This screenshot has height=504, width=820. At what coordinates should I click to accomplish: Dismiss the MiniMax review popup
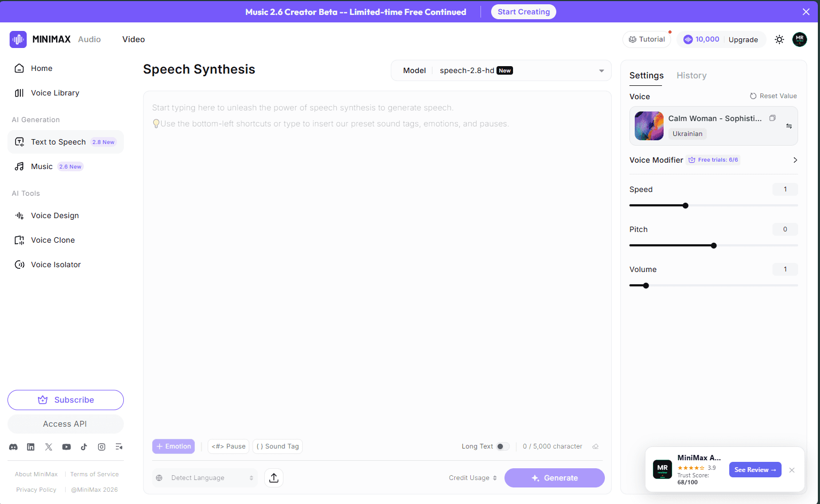792,470
